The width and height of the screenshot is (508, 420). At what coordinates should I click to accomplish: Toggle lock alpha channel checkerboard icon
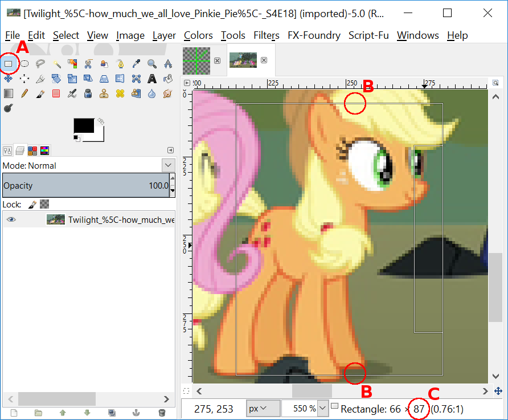[44, 204]
